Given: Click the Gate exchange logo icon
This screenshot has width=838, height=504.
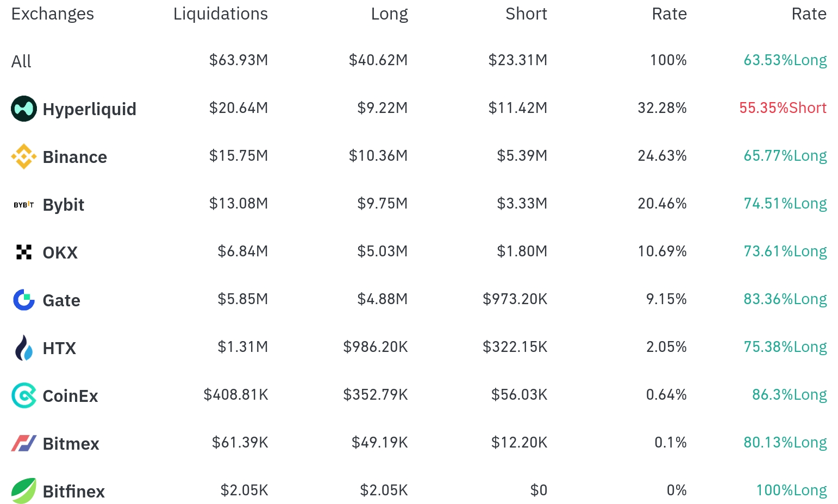Looking at the screenshot, I should click(24, 300).
